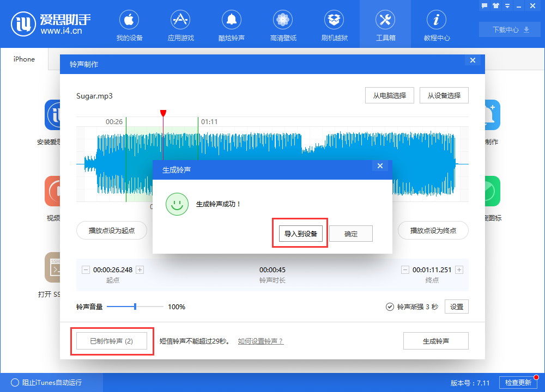The width and height of the screenshot is (545, 392).
Task: Open 已制作铃声 (2) created ringtones list
Action: click(x=111, y=341)
